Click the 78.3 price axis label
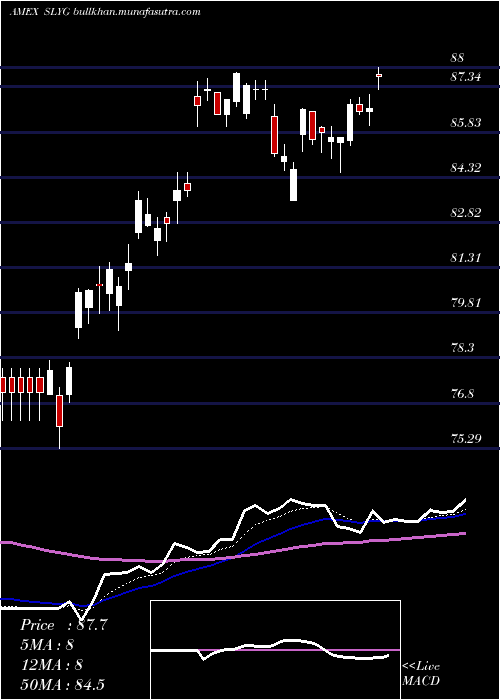The height and width of the screenshot is (700, 500). tap(462, 348)
